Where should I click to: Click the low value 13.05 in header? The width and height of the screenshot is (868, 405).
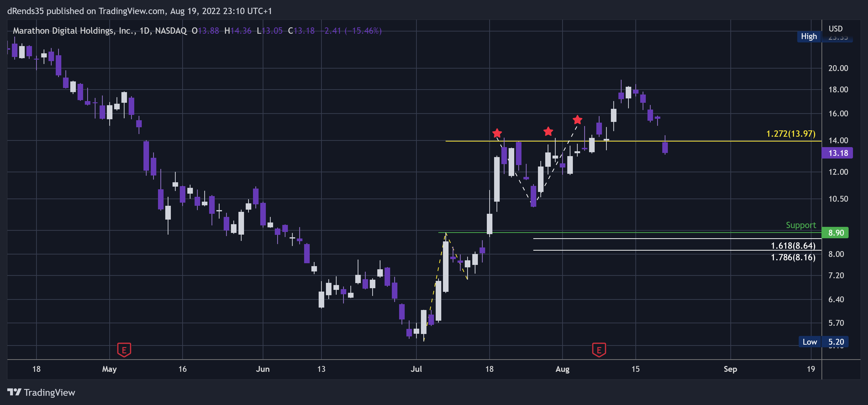pyautogui.click(x=272, y=31)
